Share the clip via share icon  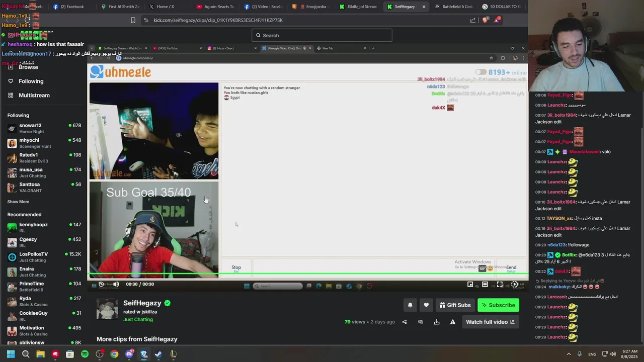pyautogui.click(x=405, y=322)
